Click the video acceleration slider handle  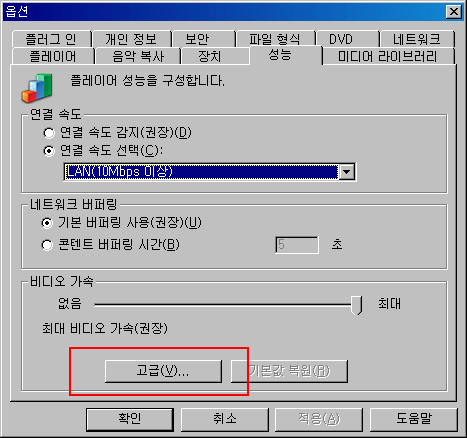[x=357, y=305]
